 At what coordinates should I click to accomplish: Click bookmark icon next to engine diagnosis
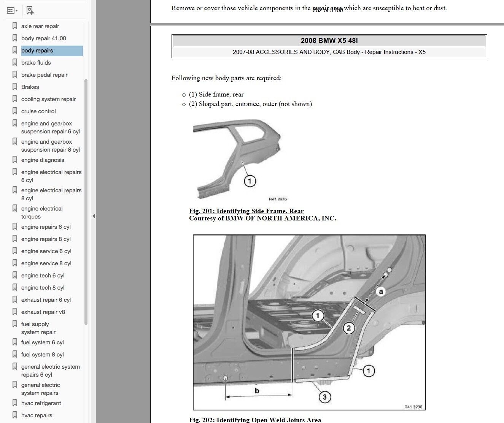[15, 160]
